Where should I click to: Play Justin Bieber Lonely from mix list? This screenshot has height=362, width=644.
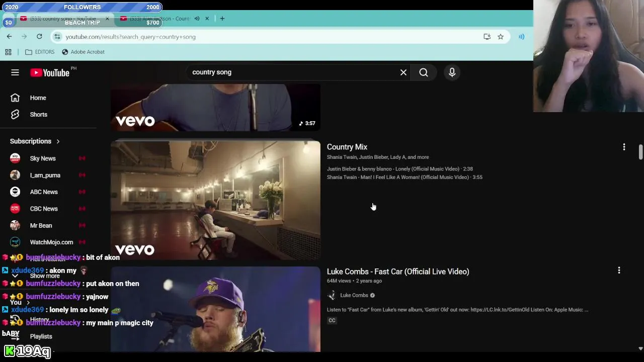400,169
